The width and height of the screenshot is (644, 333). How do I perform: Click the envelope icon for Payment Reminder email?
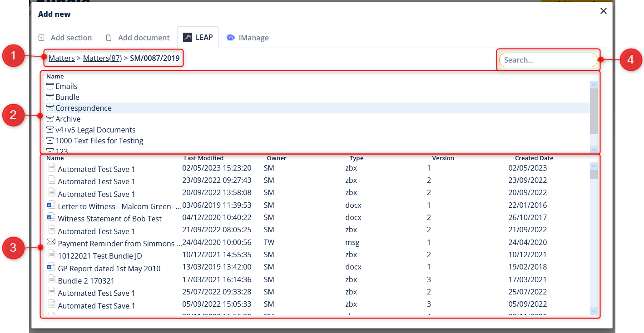51,242
